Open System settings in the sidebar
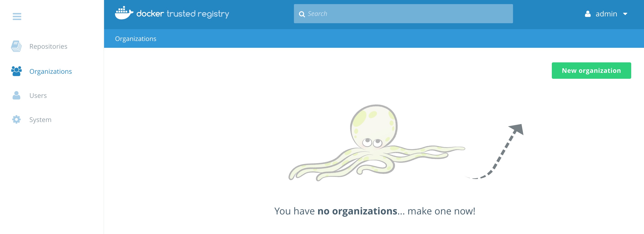 (40, 120)
